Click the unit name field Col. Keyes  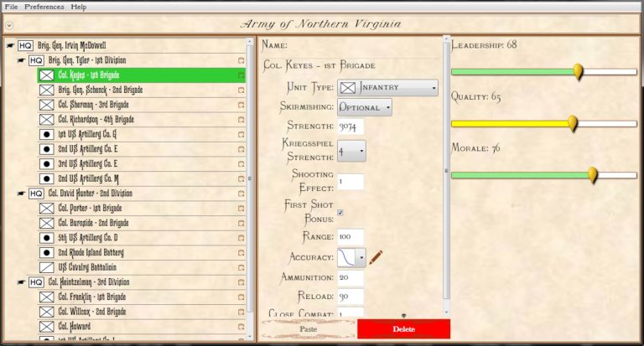(x=351, y=65)
